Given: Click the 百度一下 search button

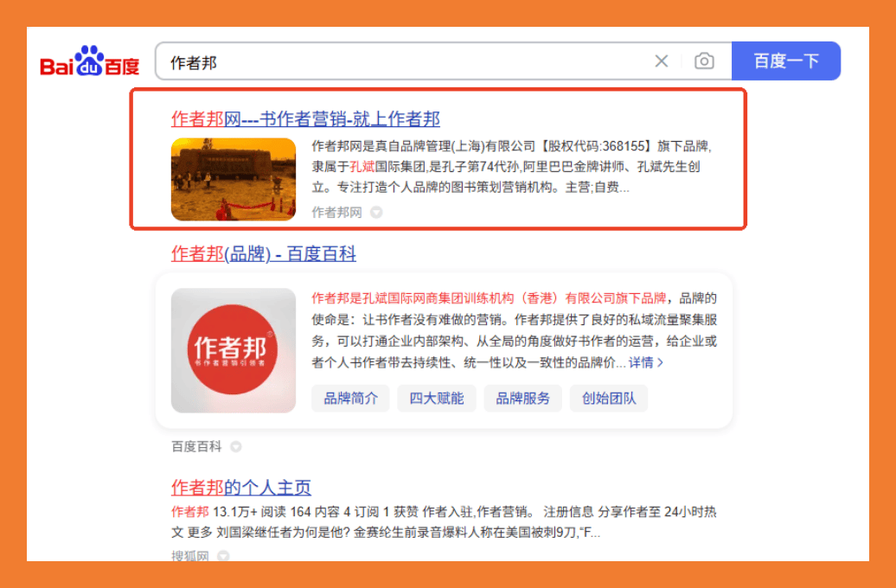Looking at the screenshot, I should pos(785,61).
